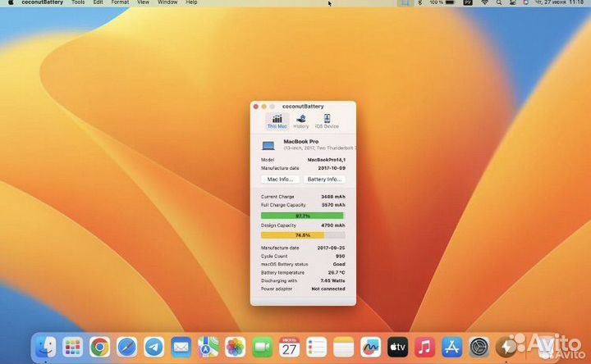
Task: Launch Freeform from the Dock
Action: click(x=370, y=347)
